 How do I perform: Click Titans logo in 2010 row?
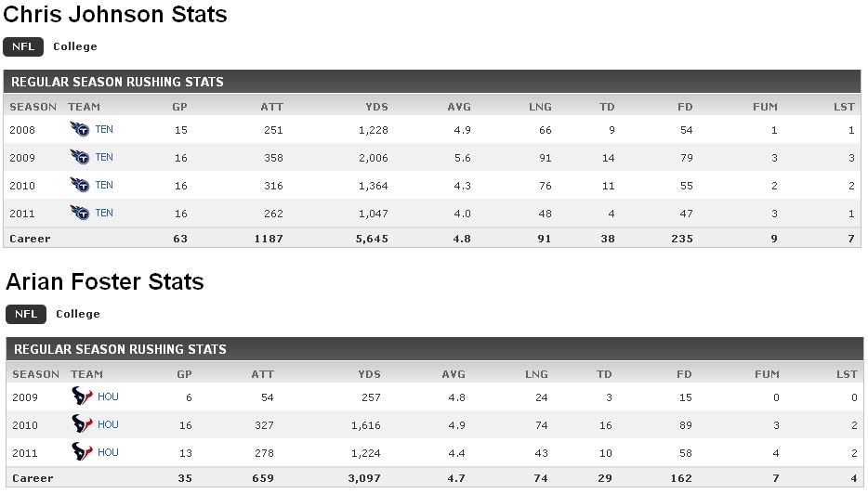click(x=80, y=186)
